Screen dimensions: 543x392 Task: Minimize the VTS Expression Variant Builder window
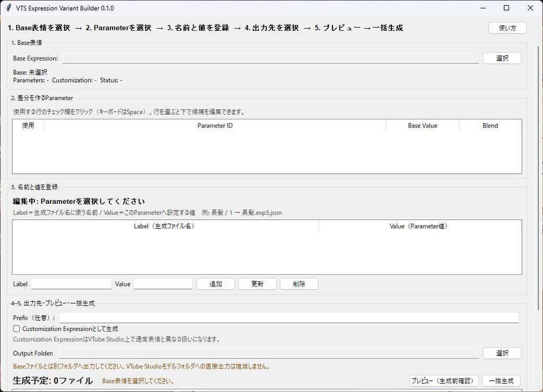pyautogui.click(x=483, y=8)
